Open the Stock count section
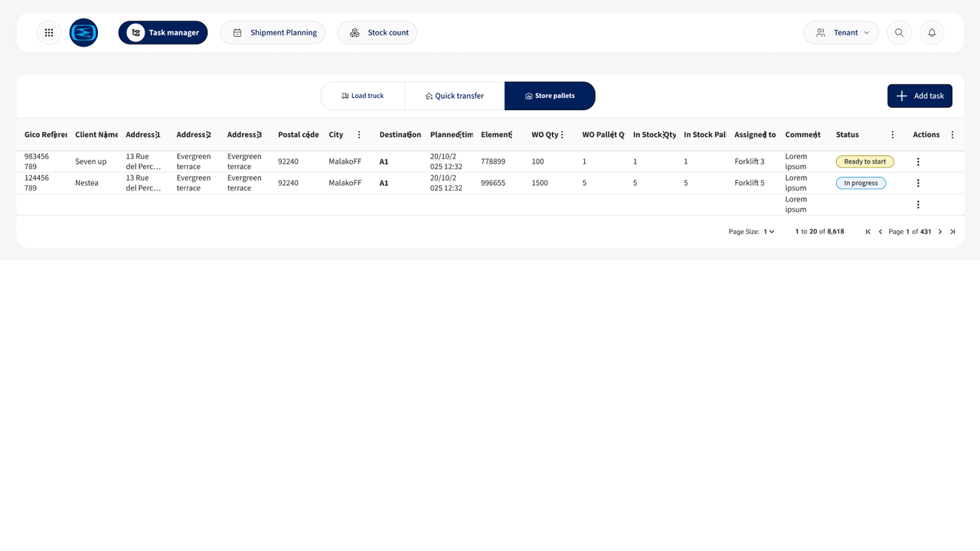980x551 pixels. point(377,33)
